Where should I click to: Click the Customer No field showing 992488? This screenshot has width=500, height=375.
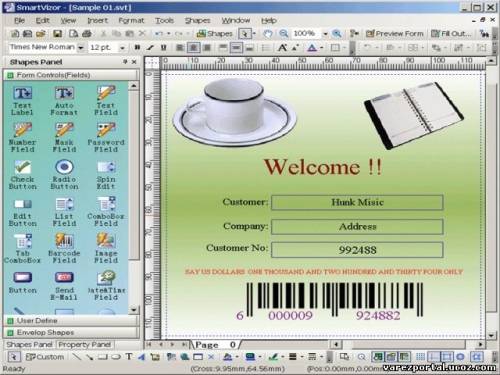click(357, 250)
